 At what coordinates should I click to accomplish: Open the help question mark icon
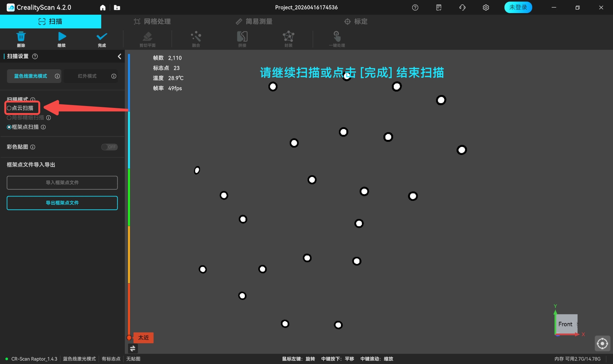tap(415, 7)
